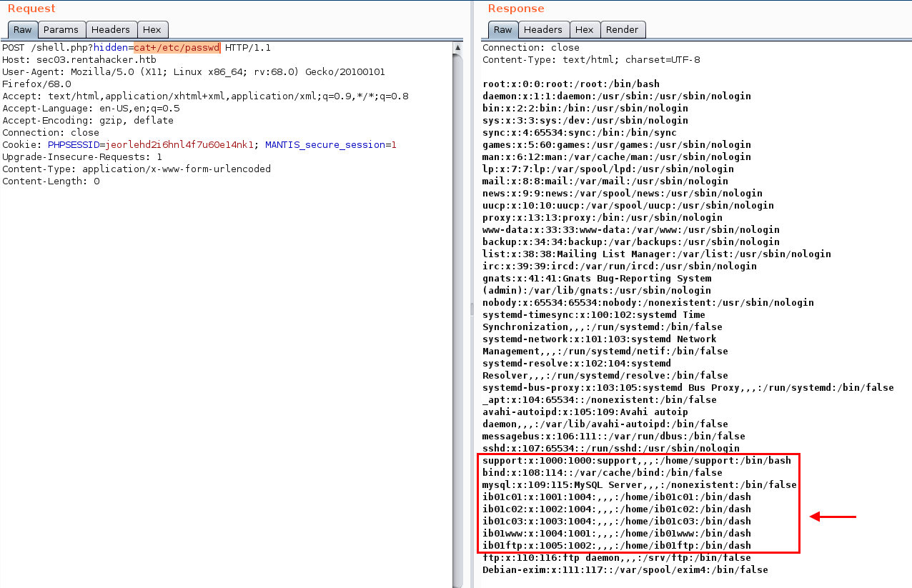Click the PHPSESSID cookie value
Screen dimensions: 912x588
179,145
